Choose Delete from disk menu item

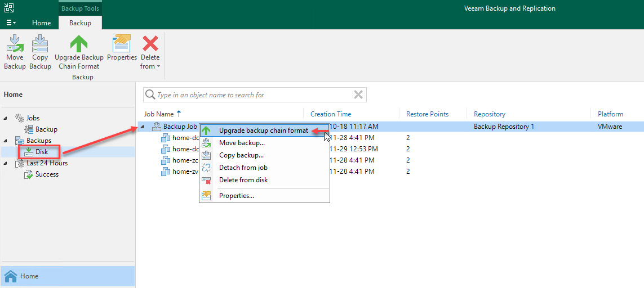coord(264,179)
